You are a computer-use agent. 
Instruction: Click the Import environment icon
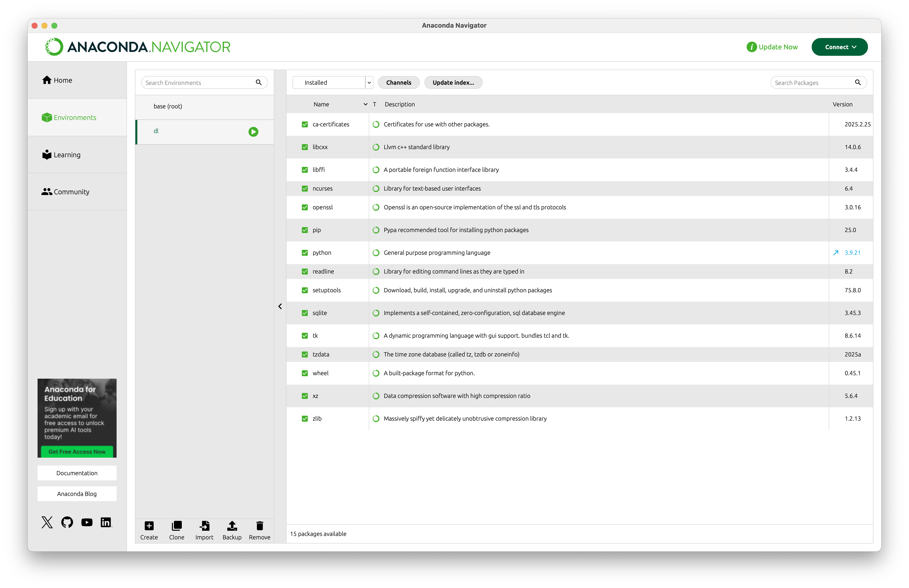(x=204, y=525)
